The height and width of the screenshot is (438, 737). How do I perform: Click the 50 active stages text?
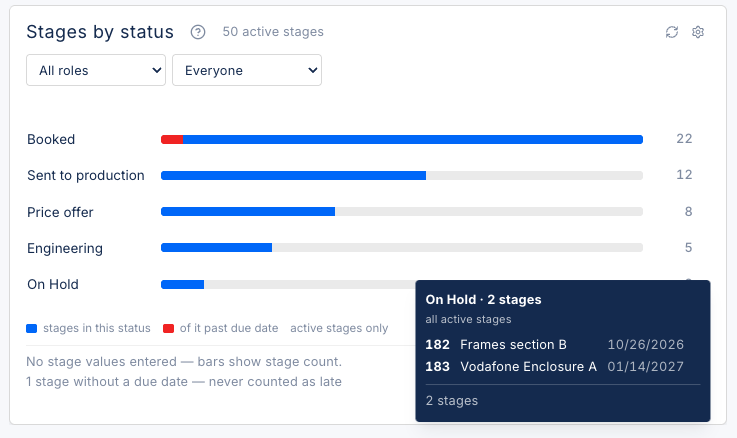coord(273,31)
